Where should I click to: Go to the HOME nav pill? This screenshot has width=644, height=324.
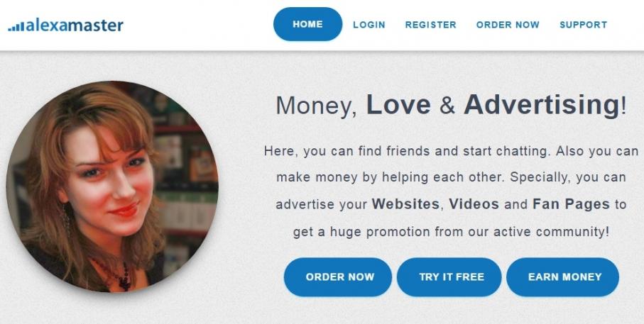pos(307,24)
